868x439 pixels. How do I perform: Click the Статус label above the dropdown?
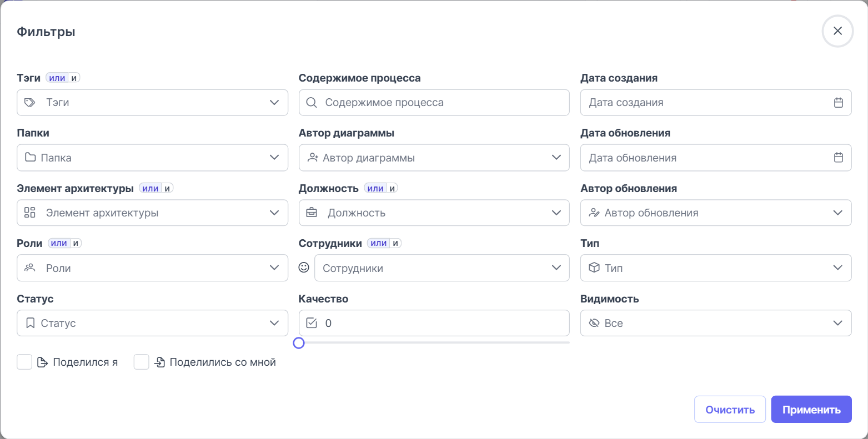[x=35, y=299]
